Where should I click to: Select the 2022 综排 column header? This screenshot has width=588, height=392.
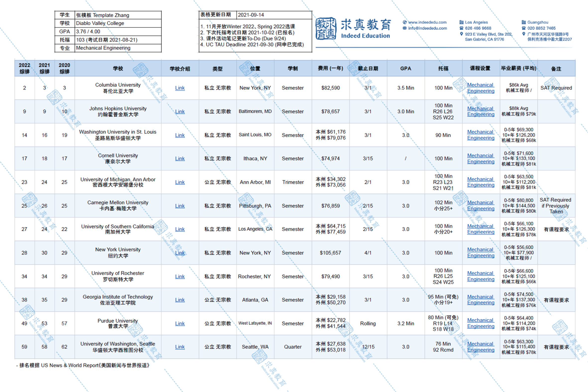pyautogui.click(x=24, y=68)
